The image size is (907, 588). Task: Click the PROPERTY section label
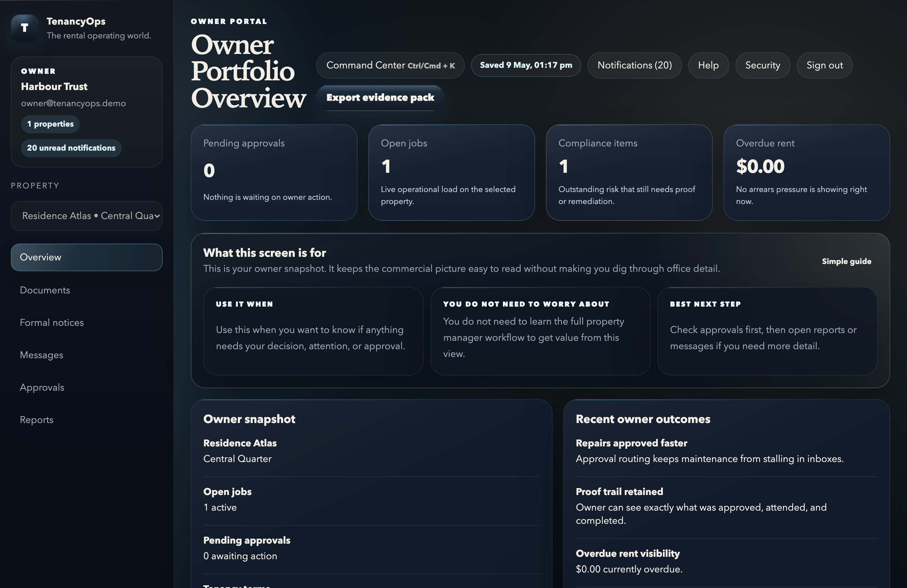pyautogui.click(x=35, y=186)
